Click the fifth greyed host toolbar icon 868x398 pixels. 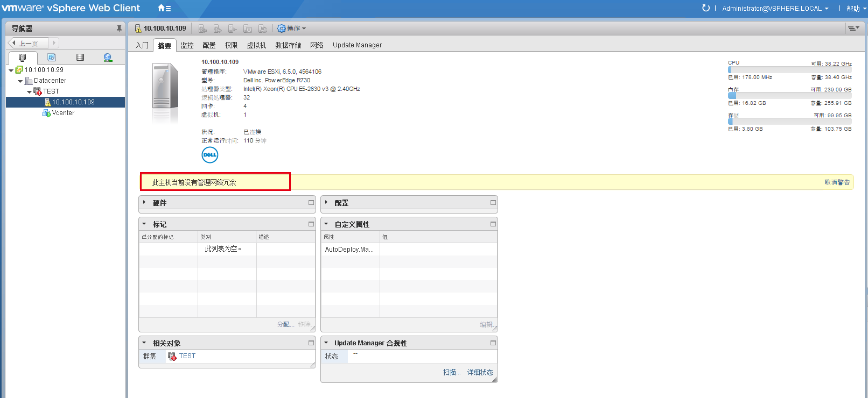(263, 29)
